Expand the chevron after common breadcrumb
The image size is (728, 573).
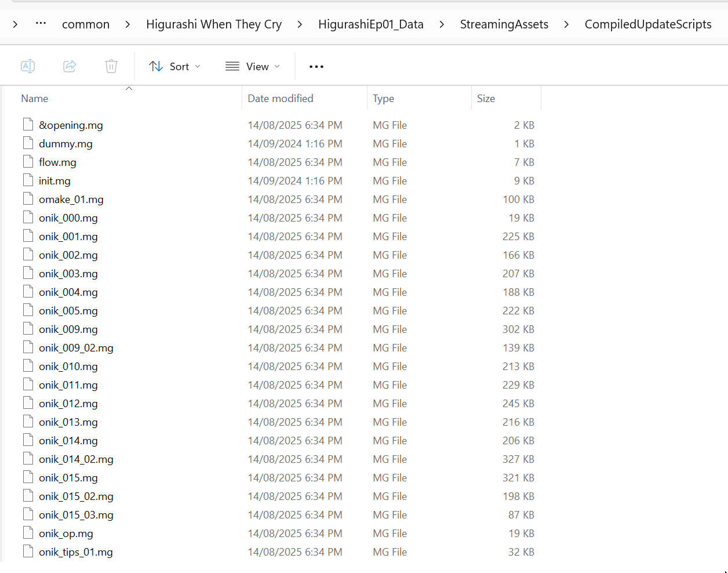coord(128,24)
